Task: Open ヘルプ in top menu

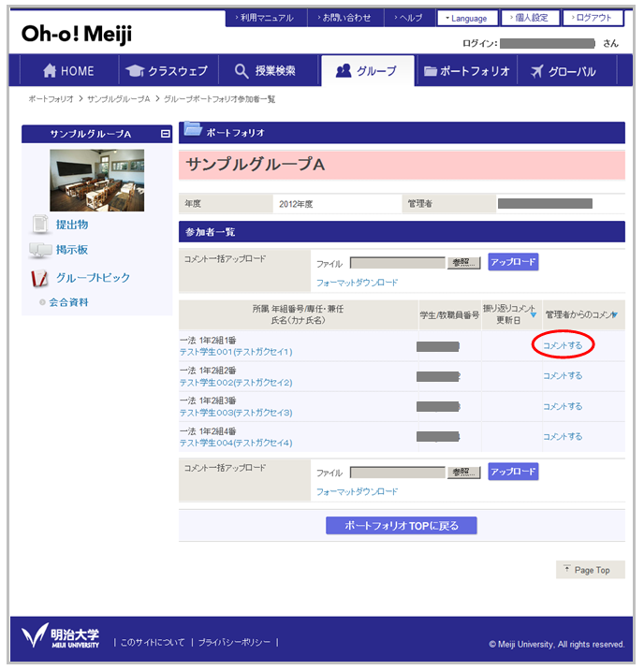Action: pos(409,18)
